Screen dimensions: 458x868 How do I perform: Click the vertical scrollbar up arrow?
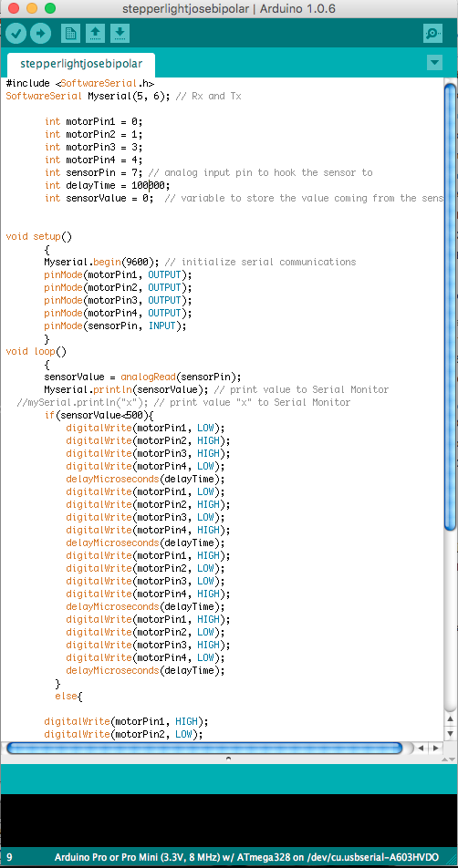coord(451,718)
